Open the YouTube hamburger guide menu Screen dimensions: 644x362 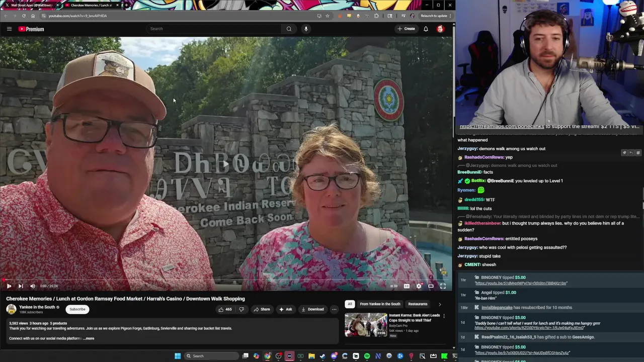click(9, 29)
